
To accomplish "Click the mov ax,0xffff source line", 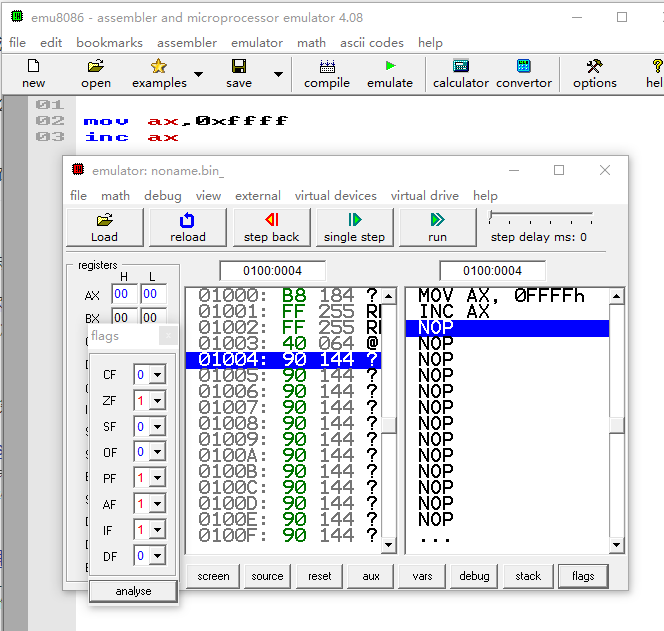I will [x=185, y=121].
